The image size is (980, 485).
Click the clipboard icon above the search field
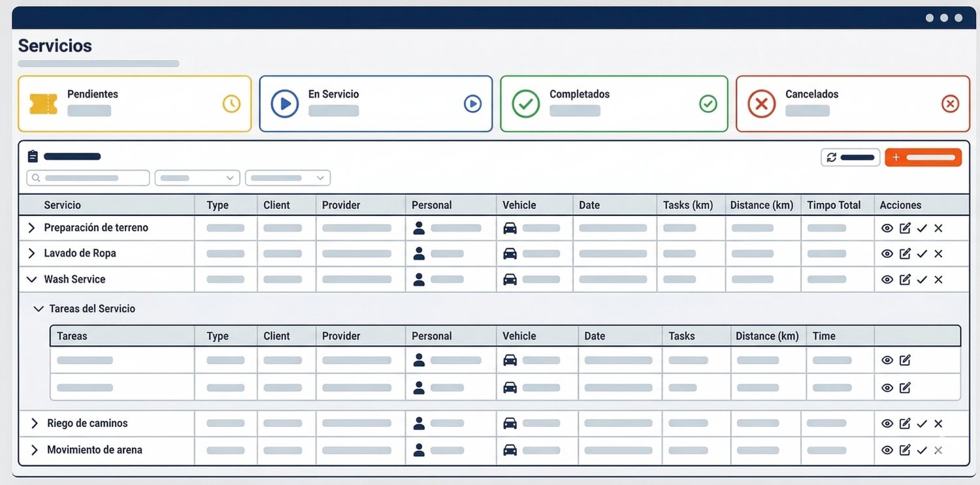tap(33, 157)
